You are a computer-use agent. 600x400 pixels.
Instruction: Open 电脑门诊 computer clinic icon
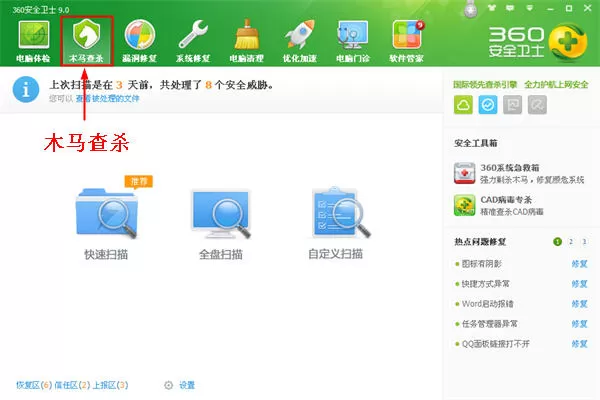pyautogui.click(x=352, y=35)
